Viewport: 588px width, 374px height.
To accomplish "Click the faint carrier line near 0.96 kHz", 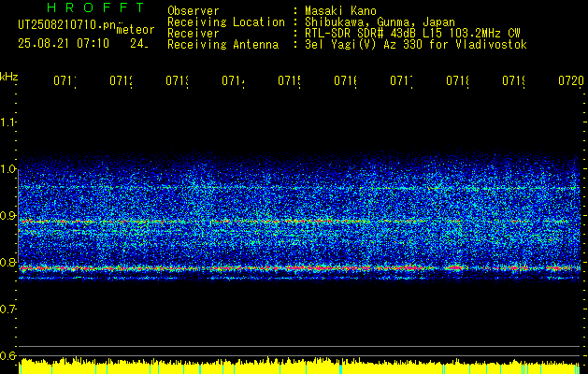I will click(299, 187).
